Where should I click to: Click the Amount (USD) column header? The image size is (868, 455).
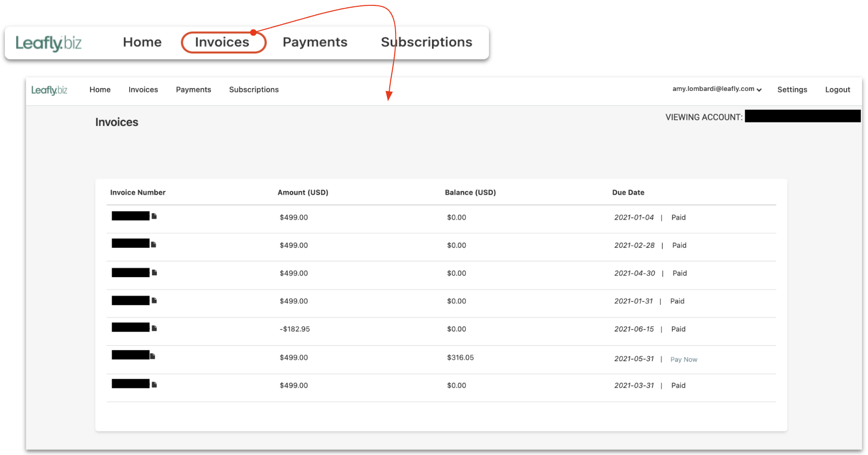(x=303, y=192)
